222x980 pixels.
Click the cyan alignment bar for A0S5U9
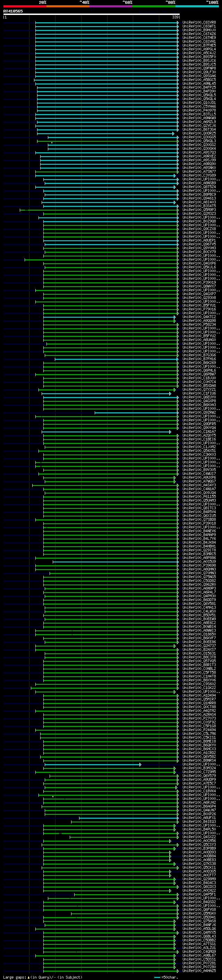[116, 562]
